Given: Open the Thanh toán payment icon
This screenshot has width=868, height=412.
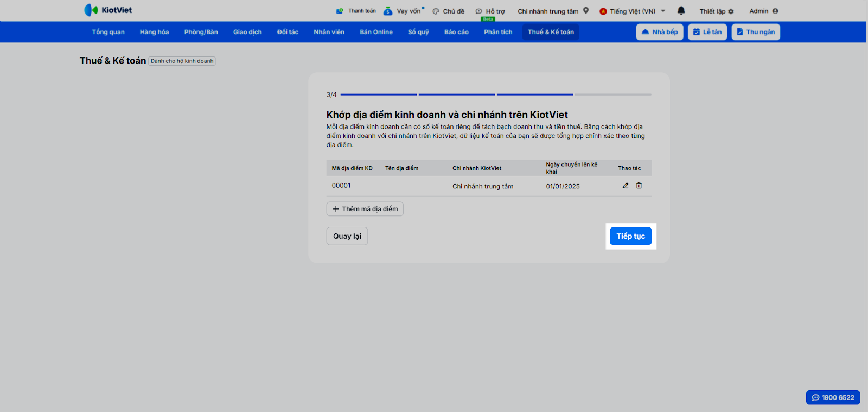Looking at the screenshot, I should 340,11.
